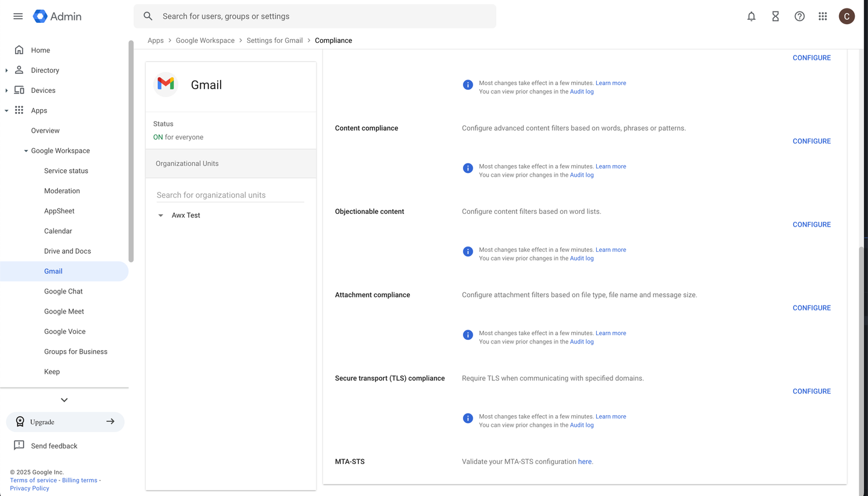Click the Upgrade button label
Viewport: 868px width, 496px height.
pyautogui.click(x=42, y=422)
